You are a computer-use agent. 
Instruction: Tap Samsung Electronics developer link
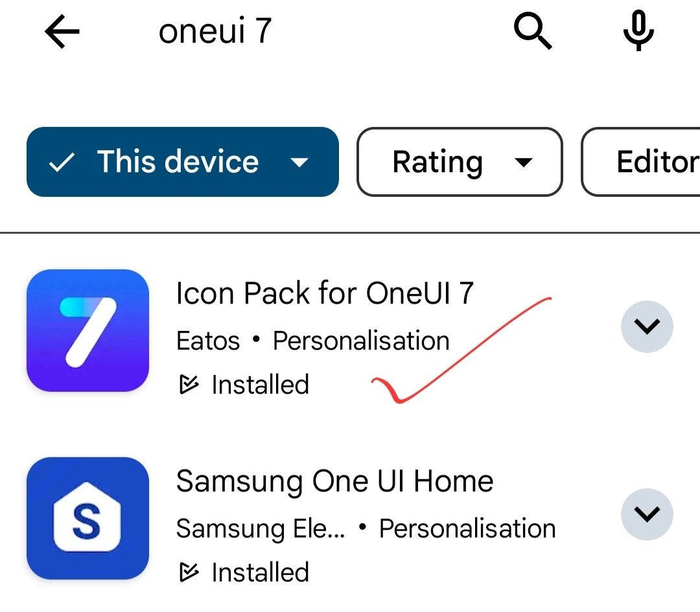point(258,528)
